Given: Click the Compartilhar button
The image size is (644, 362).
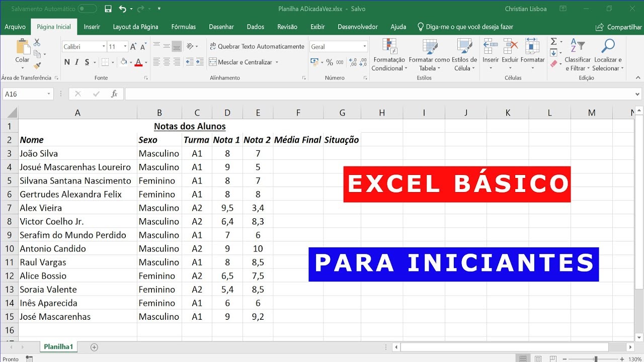Looking at the screenshot, I should [x=619, y=27].
